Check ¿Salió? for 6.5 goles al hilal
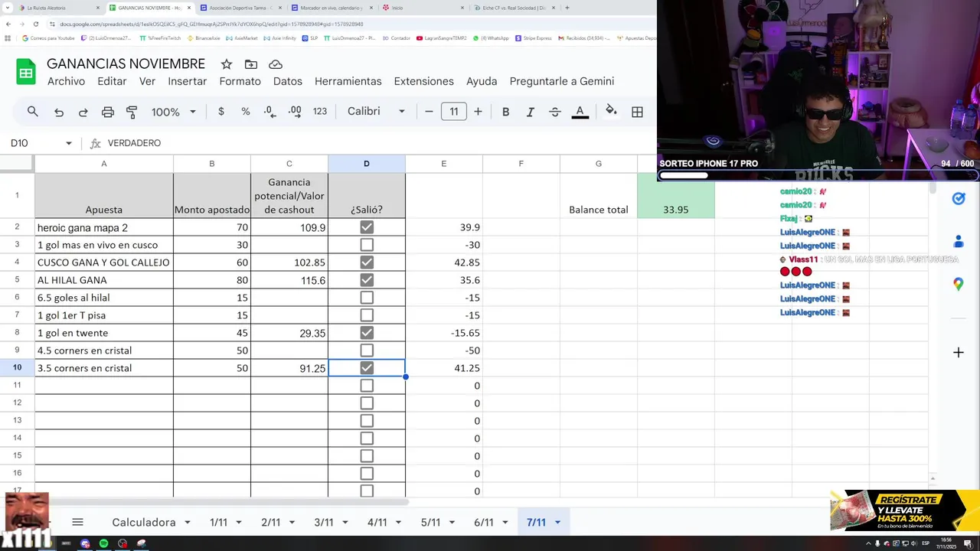Screen dimensions: 980x551 click(x=367, y=298)
